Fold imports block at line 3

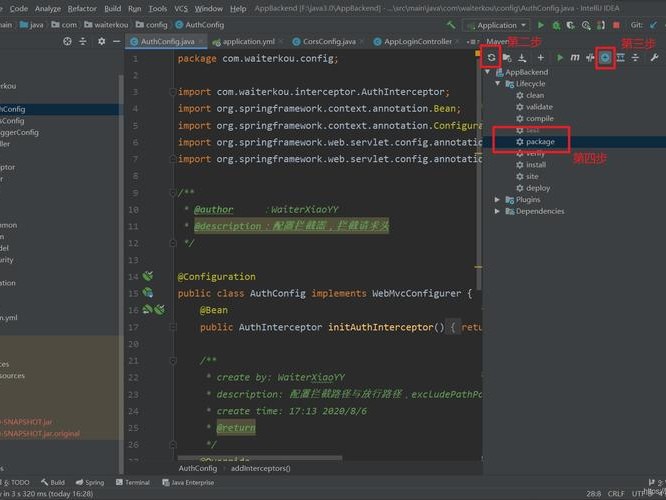click(x=172, y=92)
